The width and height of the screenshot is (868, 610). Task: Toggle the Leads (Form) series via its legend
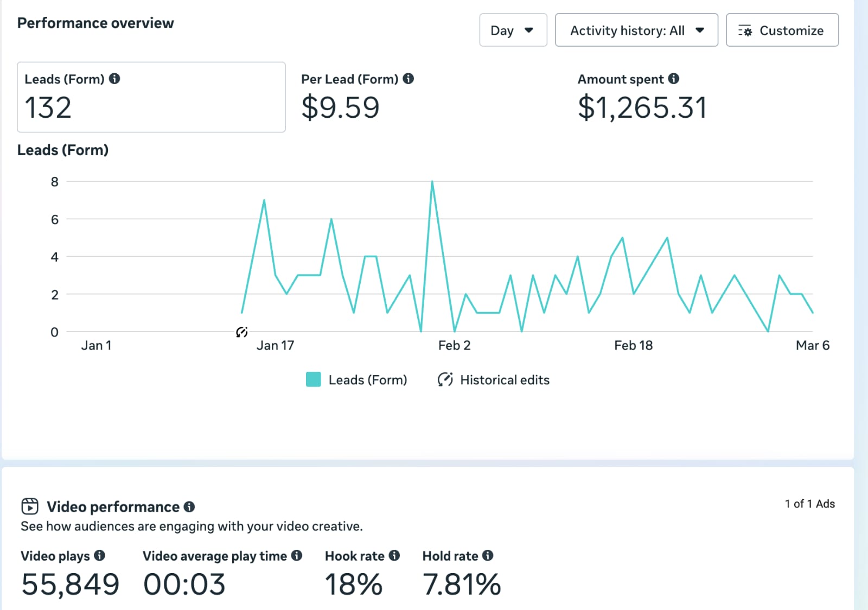point(357,380)
